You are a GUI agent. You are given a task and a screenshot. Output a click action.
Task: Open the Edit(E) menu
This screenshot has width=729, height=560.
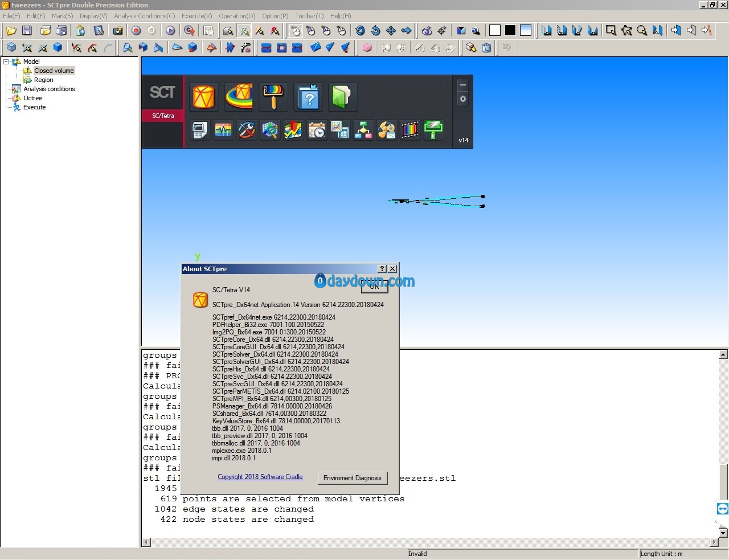point(36,16)
